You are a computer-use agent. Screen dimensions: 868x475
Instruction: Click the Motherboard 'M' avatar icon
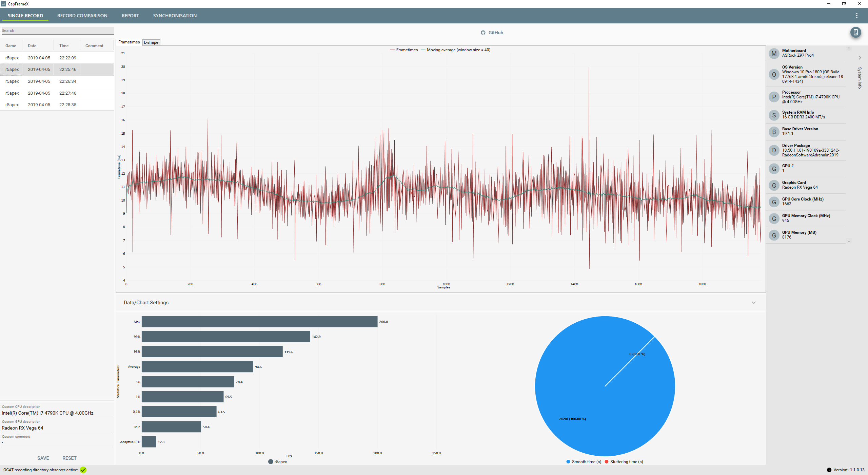[x=774, y=54]
